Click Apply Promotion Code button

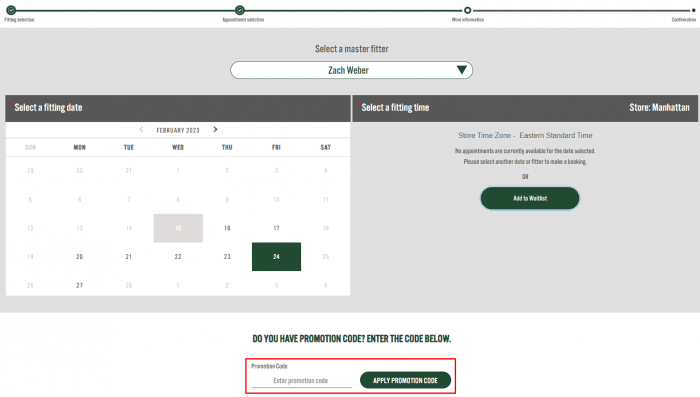[x=405, y=380]
